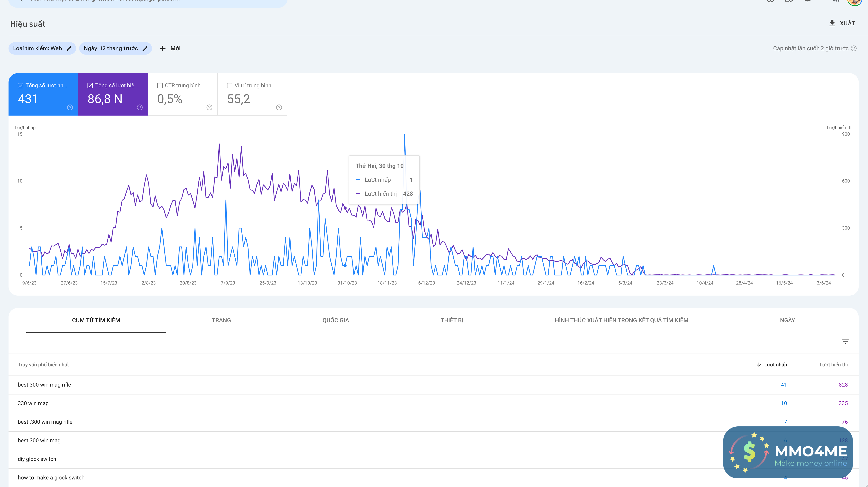Click help icon beside last update time
This screenshot has width=868, height=487.
click(853, 49)
